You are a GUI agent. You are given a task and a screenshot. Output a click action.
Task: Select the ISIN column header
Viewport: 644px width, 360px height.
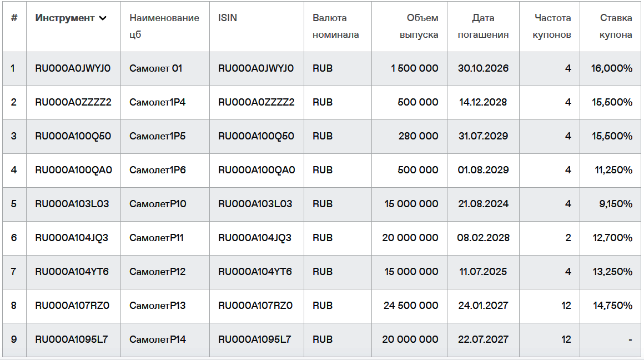pos(228,18)
